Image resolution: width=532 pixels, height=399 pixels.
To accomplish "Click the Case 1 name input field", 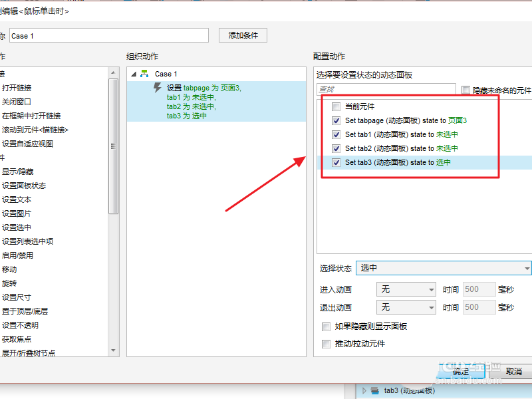I will tap(106, 34).
